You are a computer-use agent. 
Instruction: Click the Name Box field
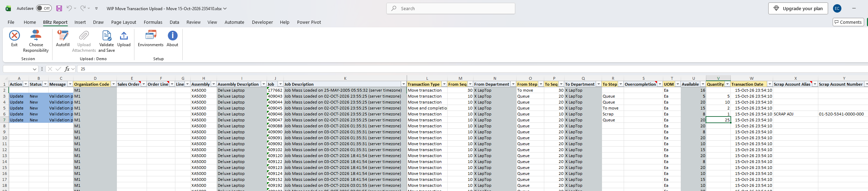pos(17,69)
